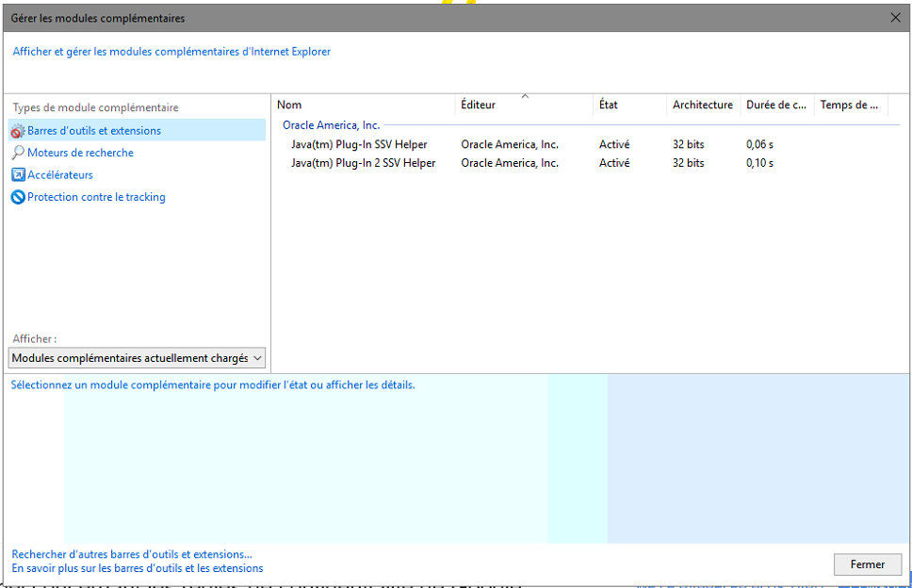912x588 pixels.
Task: Sort list by Nom column
Action: pos(363,105)
